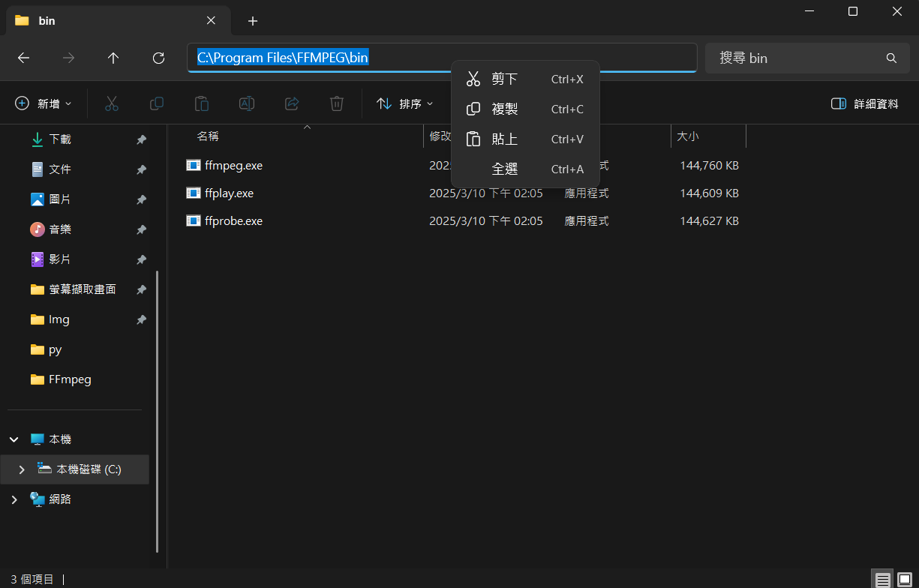Image resolution: width=919 pixels, height=588 pixels.
Task: Click the search magnifier icon
Action: coord(891,58)
